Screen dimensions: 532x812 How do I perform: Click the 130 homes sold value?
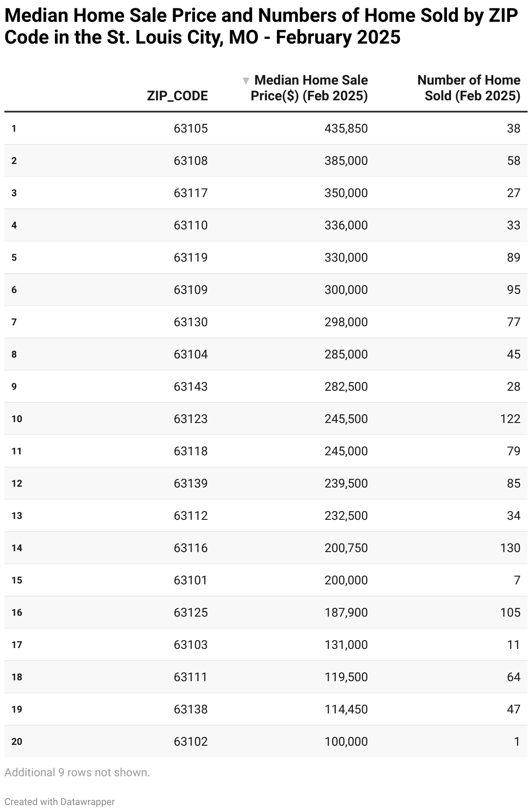[510, 548]
